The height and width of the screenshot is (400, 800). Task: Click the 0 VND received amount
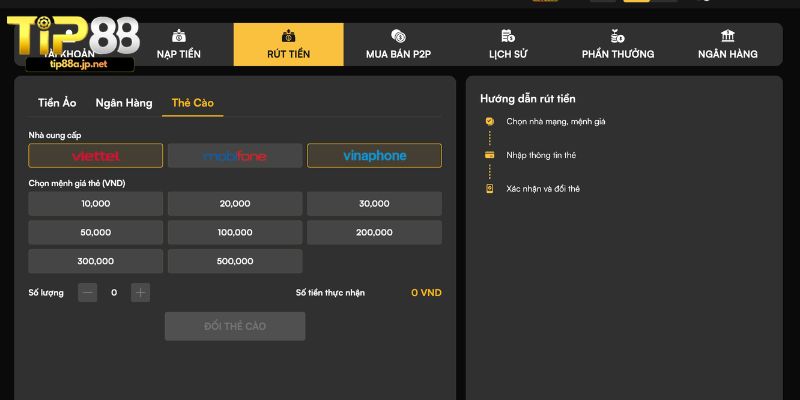427,293
